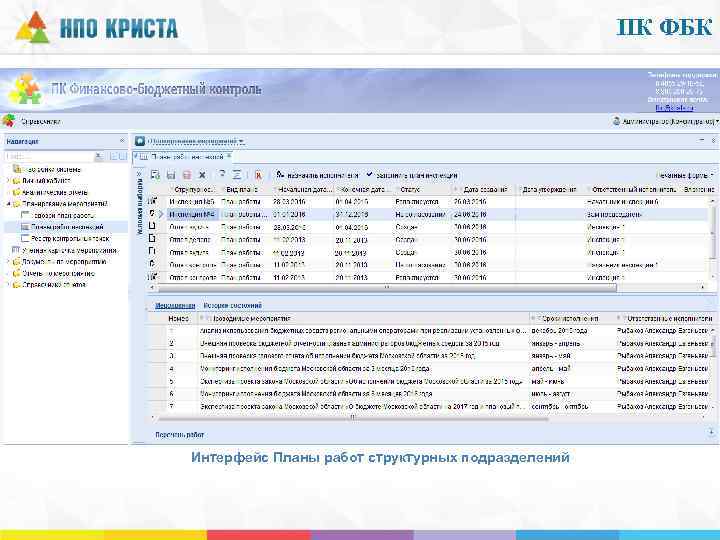Click the add new record toolbar icon
This screenshot has height=540, width=720.
[155, 175]
